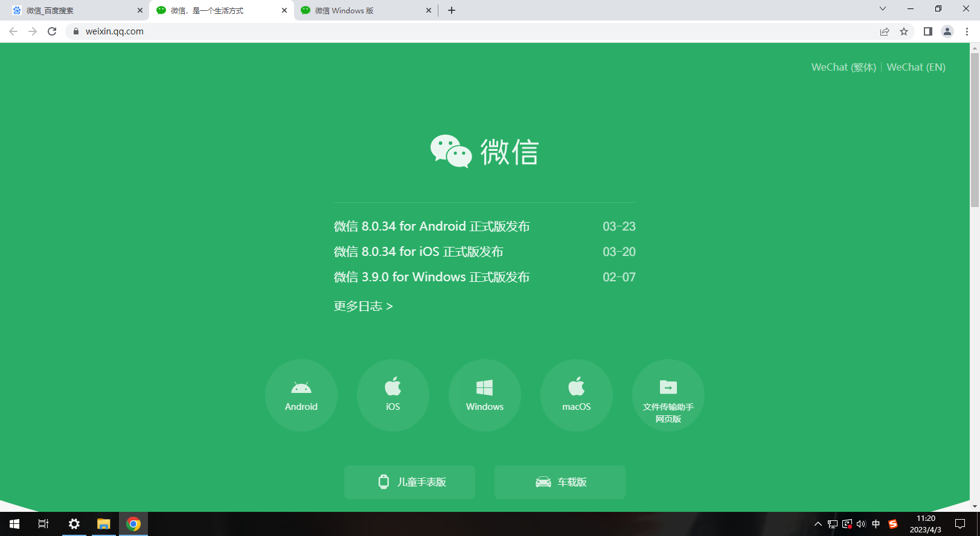Viewport: 980px width, 536px height.
Task: Close the 微信_百度搜索 tab
Action: coord(140,10)
